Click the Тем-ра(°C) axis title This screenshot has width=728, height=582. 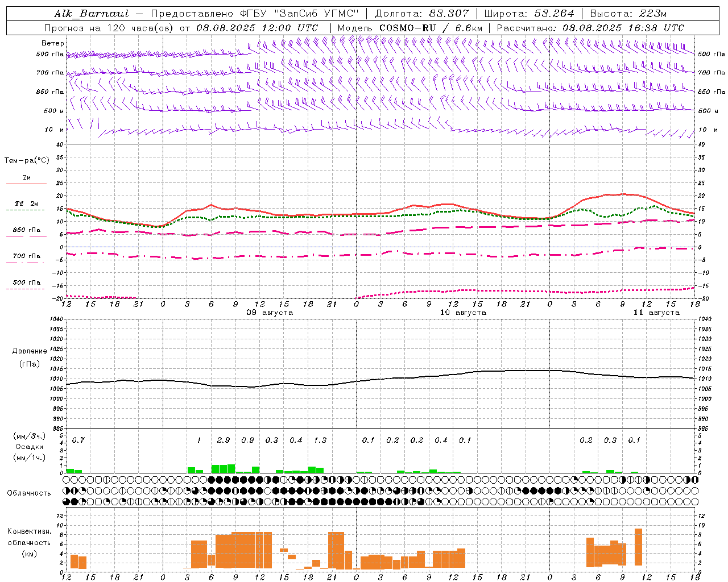pos(27,160)
